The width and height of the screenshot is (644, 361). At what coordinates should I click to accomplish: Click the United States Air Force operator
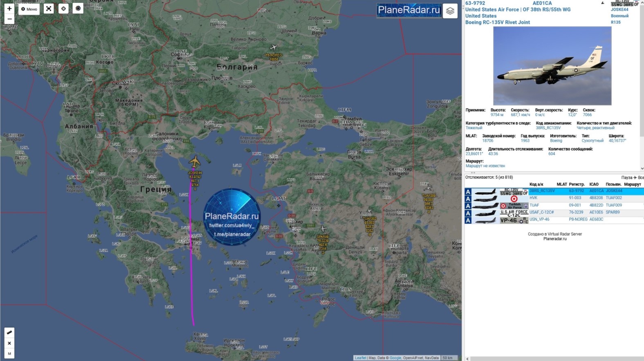pos(492,9)
